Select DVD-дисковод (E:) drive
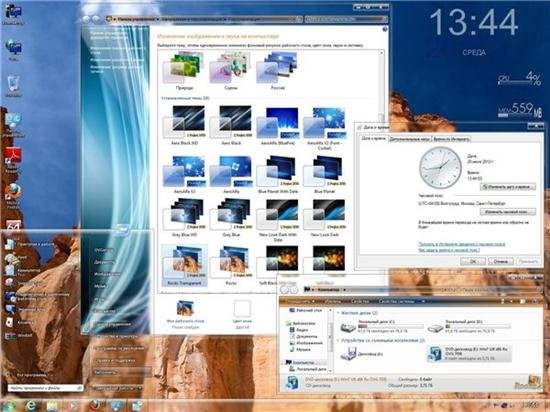Image resolution: width=550 pixels, height=412 pixels. pyautogui.click(x=469, y=354)
